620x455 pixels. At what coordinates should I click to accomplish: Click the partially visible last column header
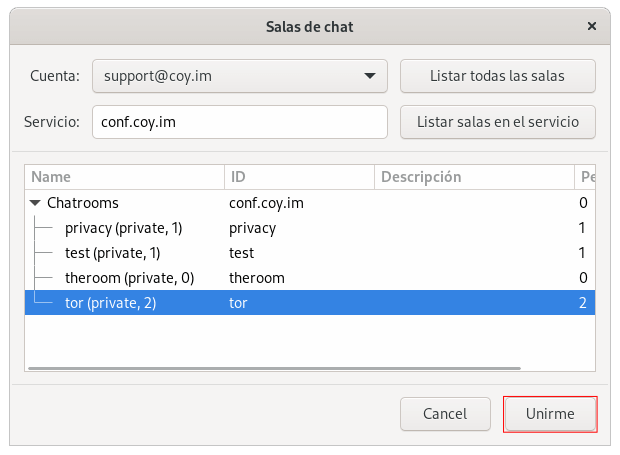tap(585, 177)
